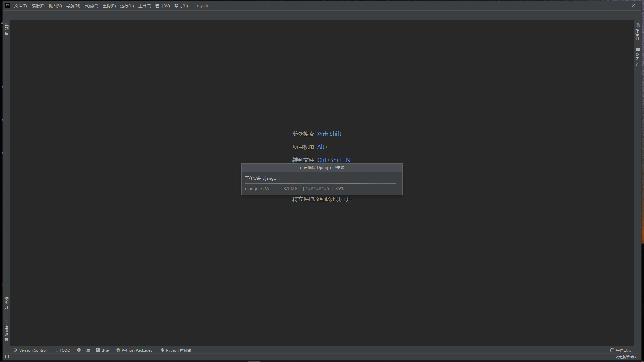Open the 事件日志 (Event Log)
This screenshot has width=644, height=362.
pos(620,350)
